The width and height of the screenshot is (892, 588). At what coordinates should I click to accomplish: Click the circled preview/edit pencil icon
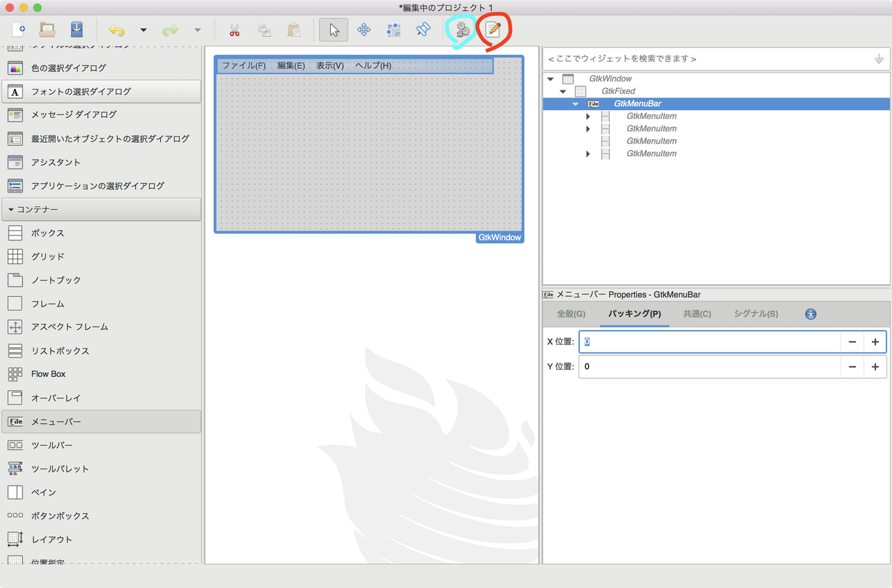pyautogui.click(x=495, y=29)
